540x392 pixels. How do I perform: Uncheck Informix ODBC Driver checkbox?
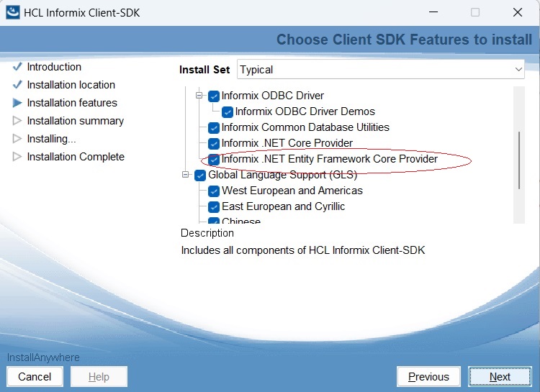point(214,96)
